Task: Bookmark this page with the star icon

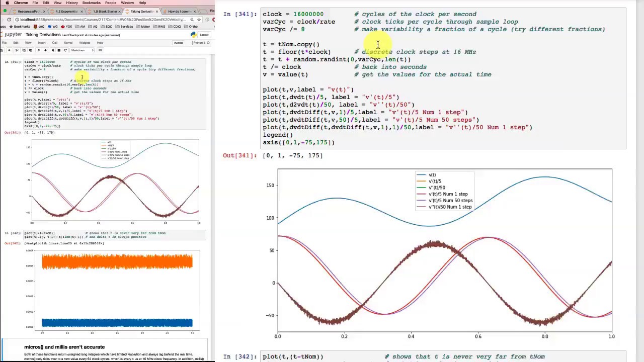Action: tap(199, 20)
